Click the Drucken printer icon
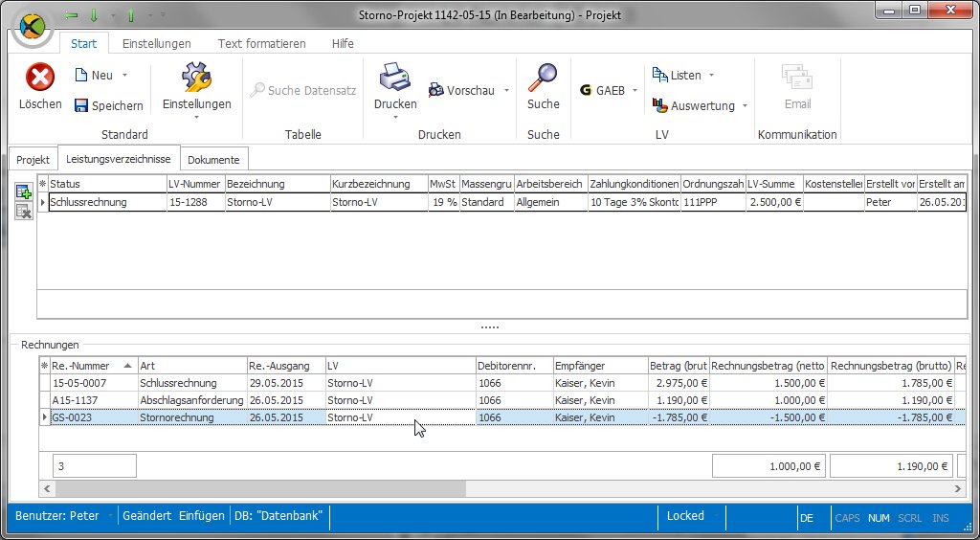The height and width of the screenshot is (540, 980). (395, 78)
